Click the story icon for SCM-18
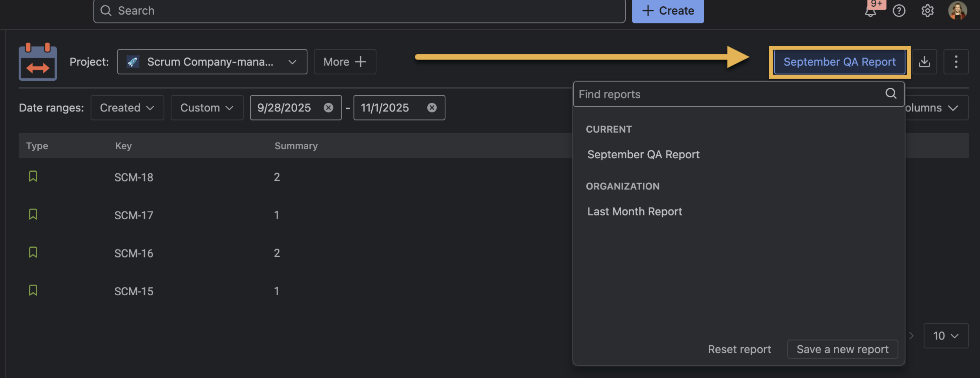 coord(33,176)
